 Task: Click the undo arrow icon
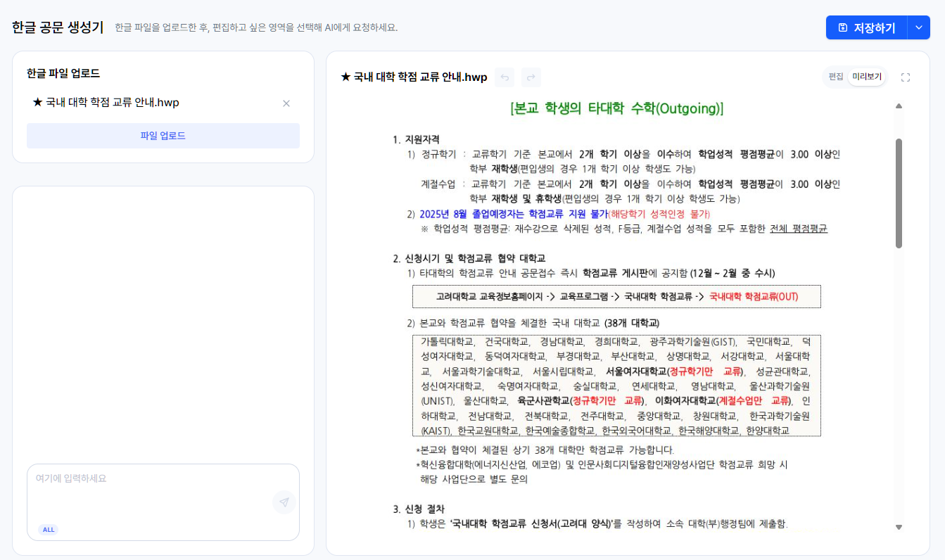504,77
